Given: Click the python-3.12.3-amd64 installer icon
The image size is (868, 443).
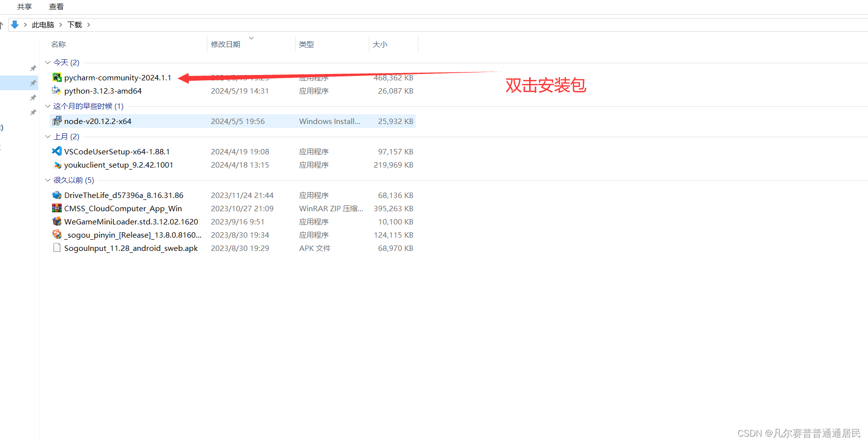Looking at the screenshot, I should [x=57, y=91].
